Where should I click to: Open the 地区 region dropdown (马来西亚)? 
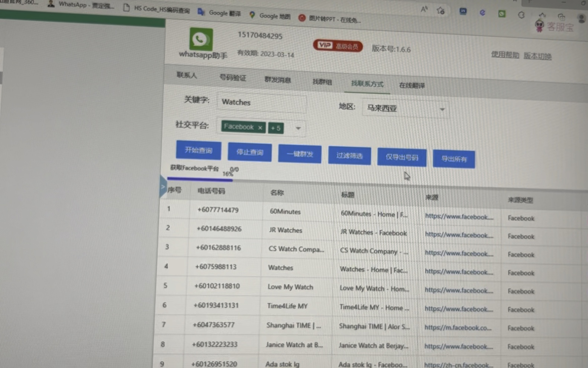(x=406, y=108)
